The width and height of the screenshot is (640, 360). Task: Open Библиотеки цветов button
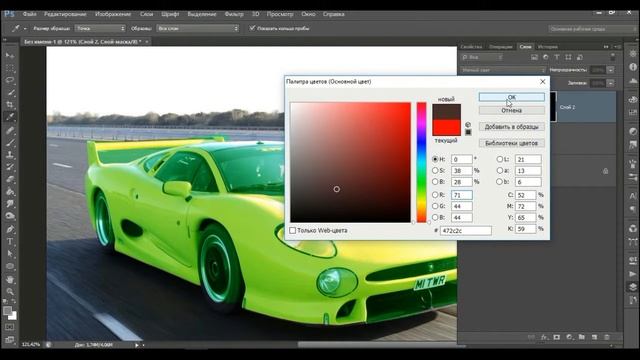click(511, 143)
